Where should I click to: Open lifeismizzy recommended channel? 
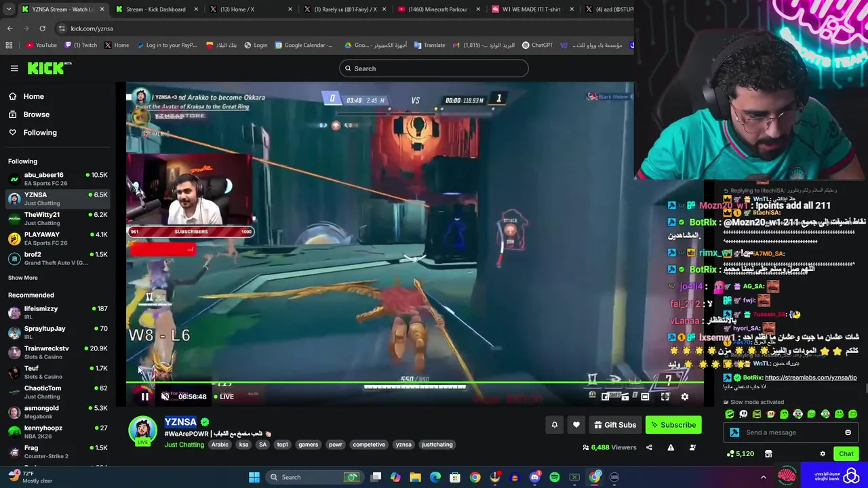point(58,312)
